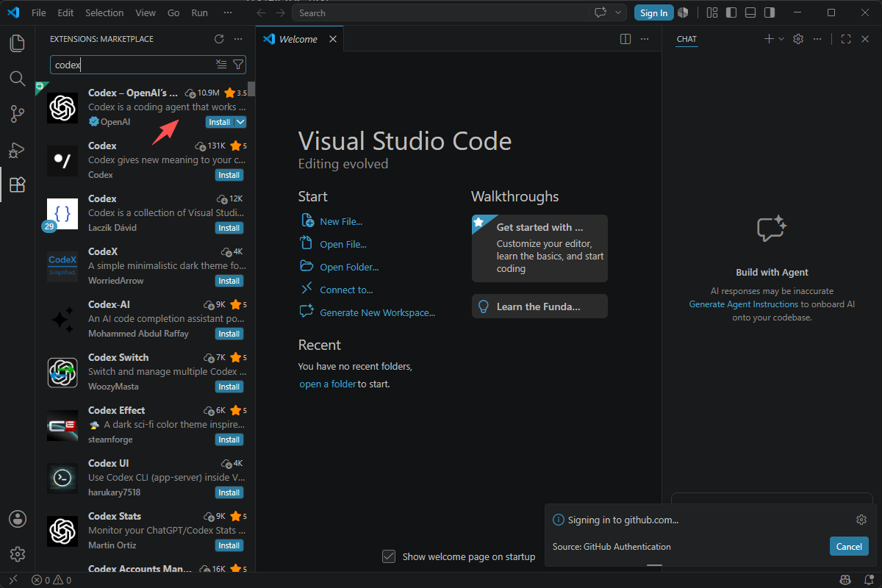Select the CHAT panel tab
Viewport: 882px width, 588px height.
pos(686,39)
